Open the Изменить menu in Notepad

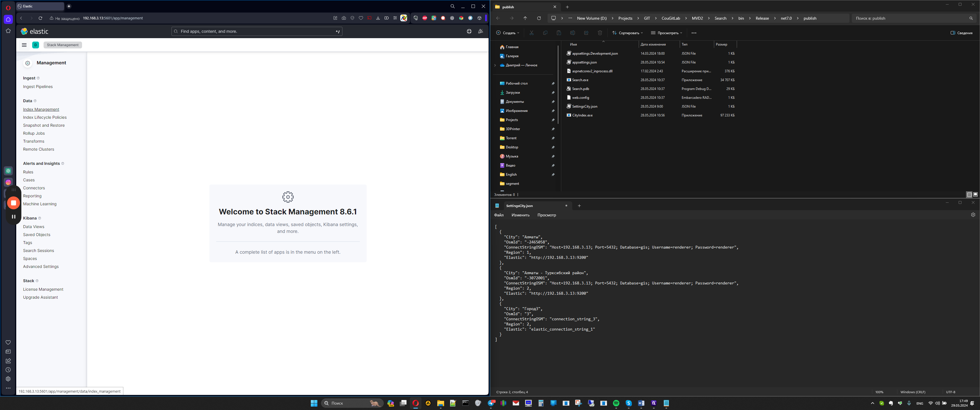coord(520,215)
